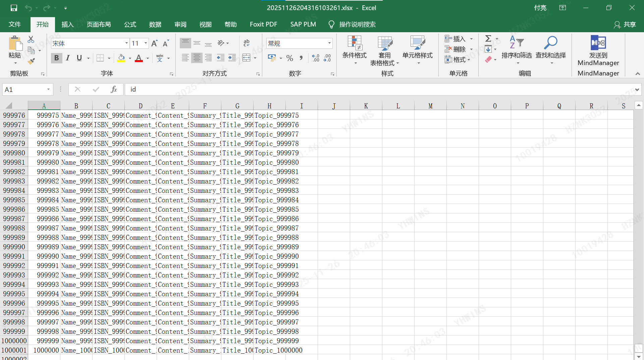Open fill color dropdown arrow
Screen dimensions: 644x360
pos(130,58)
